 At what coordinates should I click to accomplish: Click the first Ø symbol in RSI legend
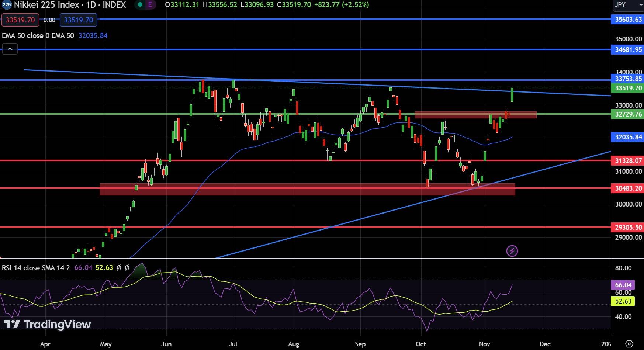pos(119,268)
